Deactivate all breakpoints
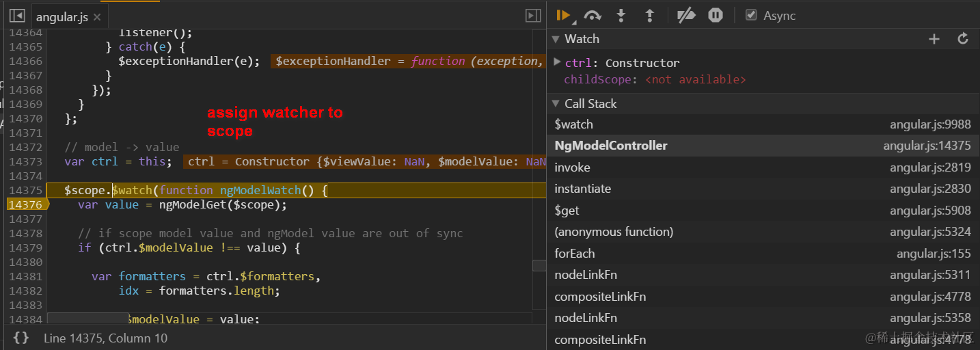This screenshot has width=980, height=350. coord(685,15)
